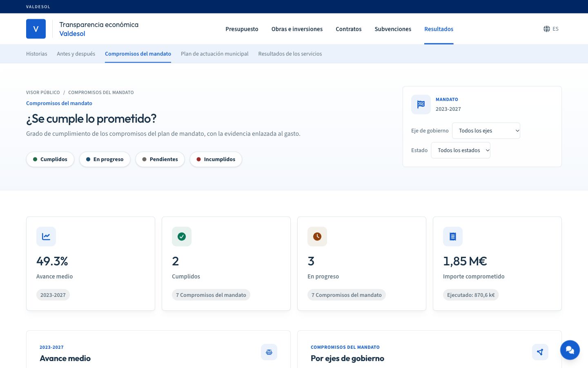The width and height of the screenshot is (588, 368).
Task: Open the Estado dropdown
Action: (461, 150)
